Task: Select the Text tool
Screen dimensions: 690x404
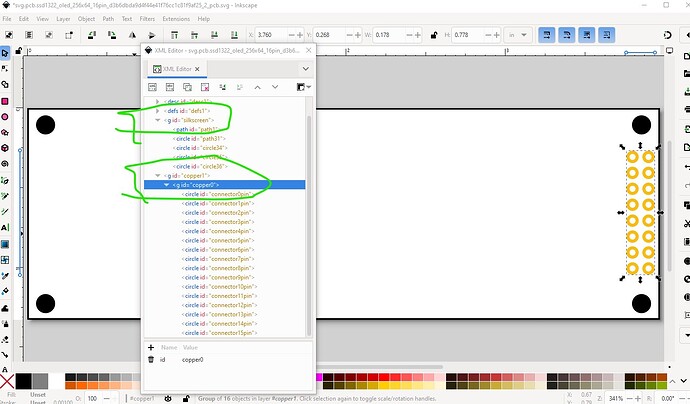Action: pos(5,228)
